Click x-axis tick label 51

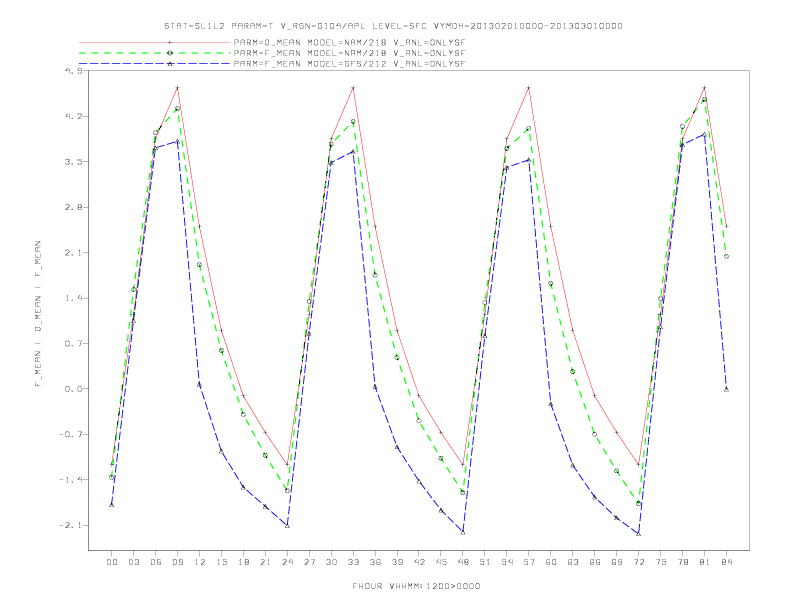pyautogui.click(x=485, y=562)
